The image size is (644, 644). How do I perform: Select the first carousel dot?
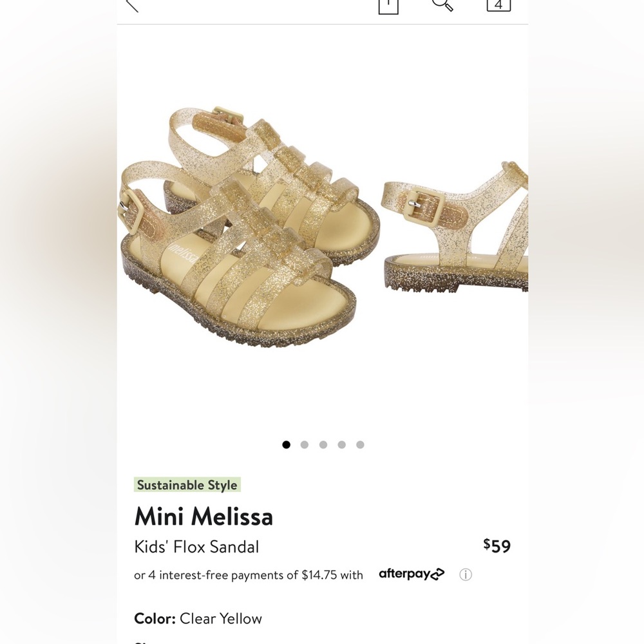pos(286,444)
